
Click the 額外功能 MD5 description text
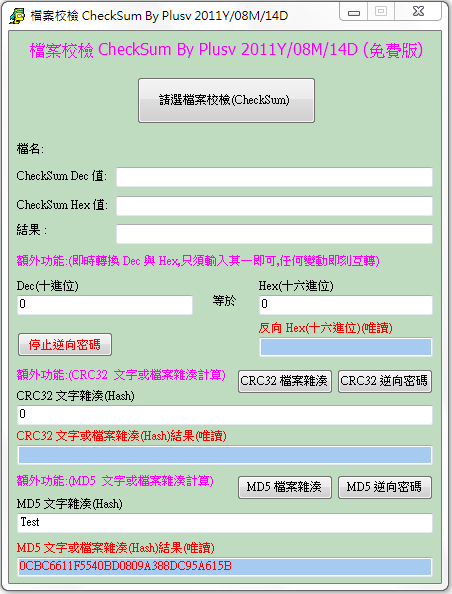tap(115, 481)
